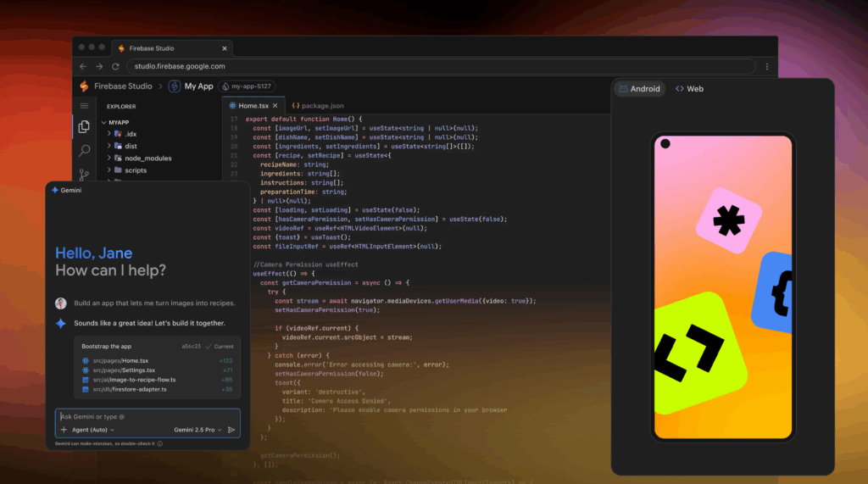Open the Search icon in activity bar

point(84,151)
